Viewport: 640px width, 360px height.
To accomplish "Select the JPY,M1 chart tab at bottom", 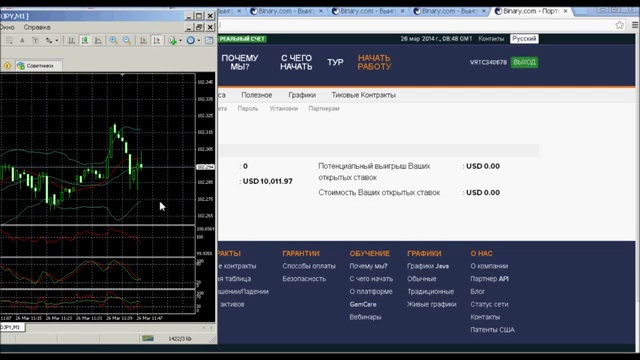I will pos(12,327).
